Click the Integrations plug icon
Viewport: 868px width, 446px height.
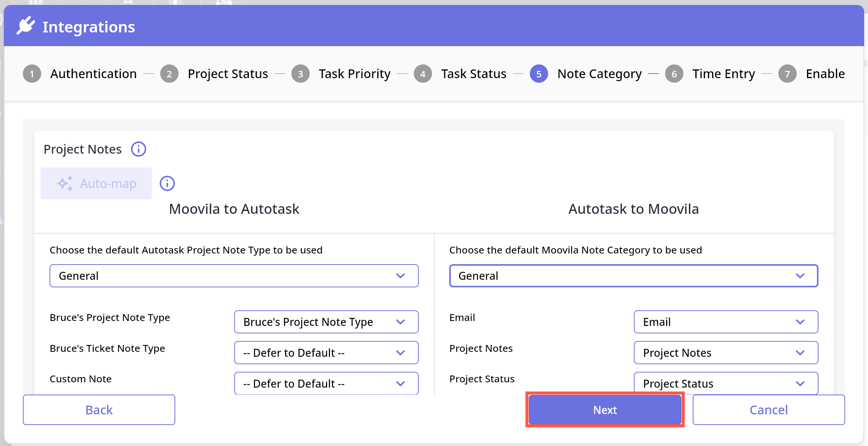26,26
